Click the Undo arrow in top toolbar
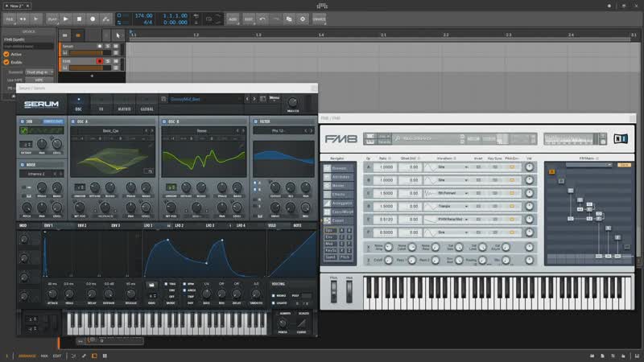The height and width of the screenshot is (362, 644). click(x=262, y=18)
